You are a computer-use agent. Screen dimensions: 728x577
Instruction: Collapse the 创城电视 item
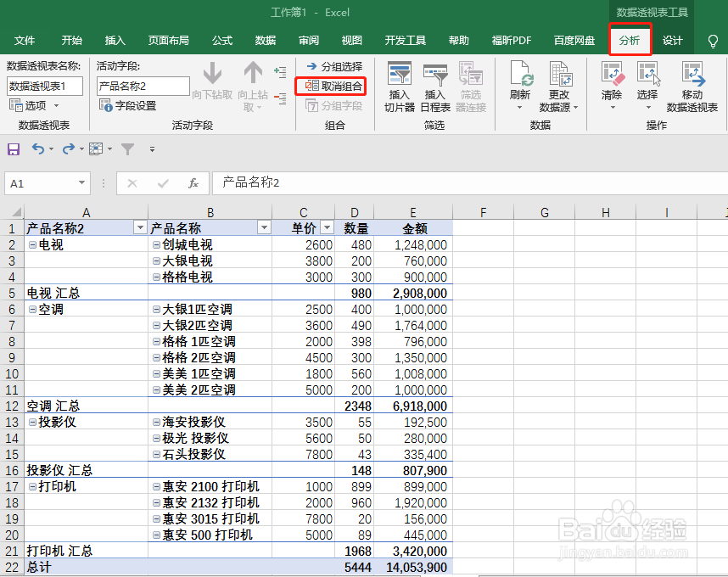[156, 244]
